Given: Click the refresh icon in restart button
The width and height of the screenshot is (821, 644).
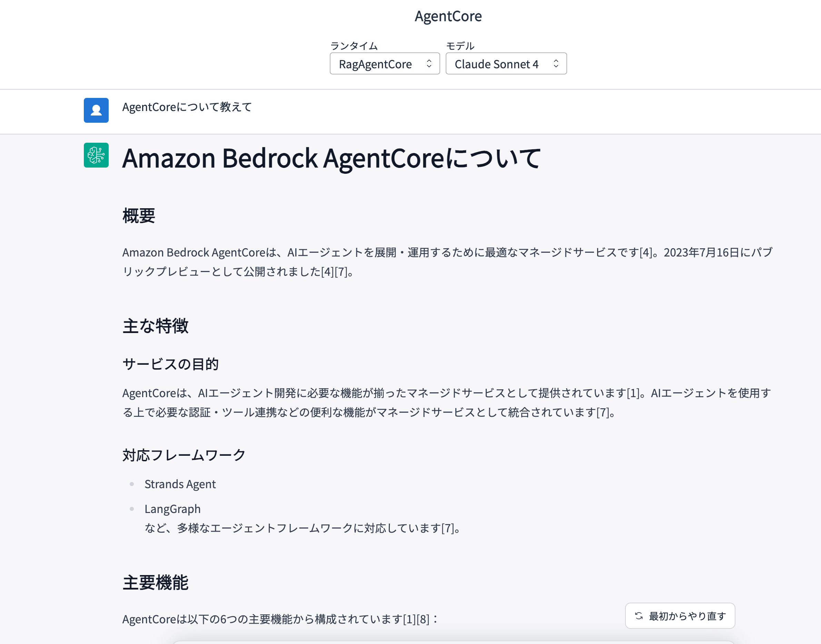Looking at the screenshot, I should click(x=639, y=616).
